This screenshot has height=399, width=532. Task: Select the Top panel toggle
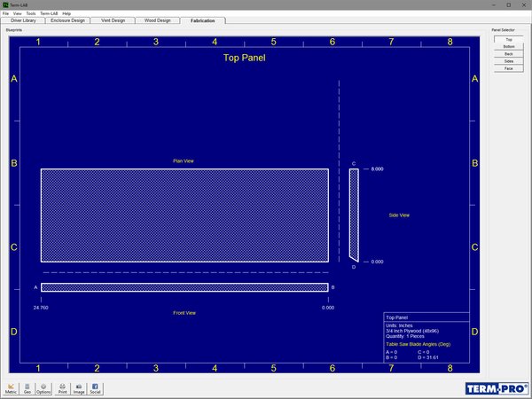click(508, 40)
